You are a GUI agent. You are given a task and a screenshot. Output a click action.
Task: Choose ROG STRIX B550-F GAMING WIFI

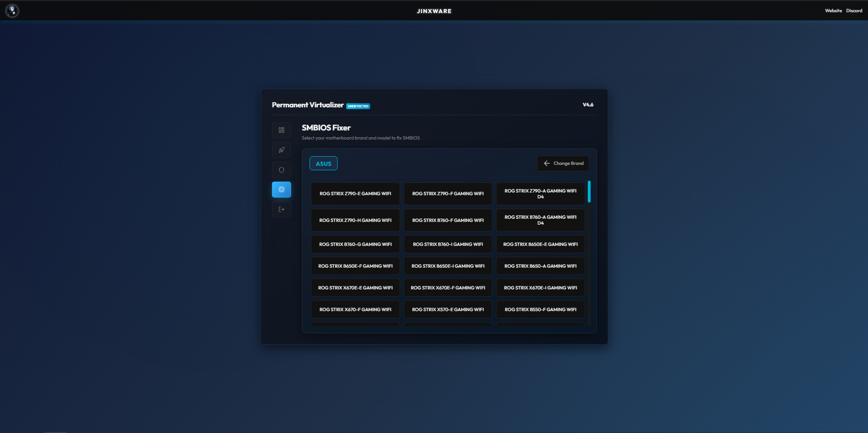[x=540, y=310]
